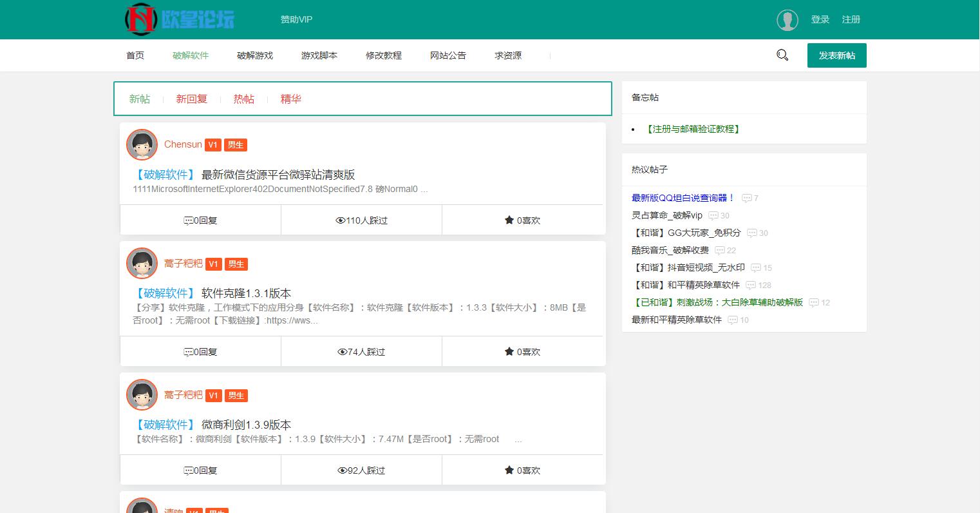This screenshot has height=513, width=980.
Task: Click the star like icon on the first post
Action: (509, 220)
